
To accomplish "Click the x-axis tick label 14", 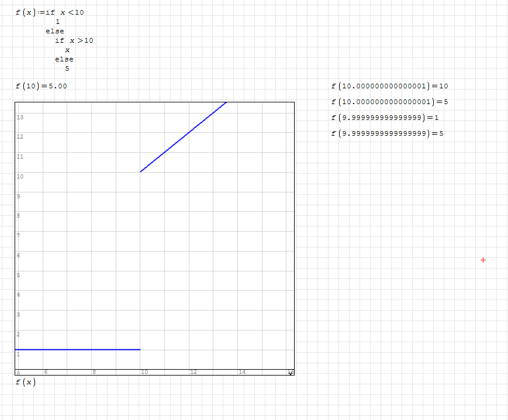I will 242,372.
